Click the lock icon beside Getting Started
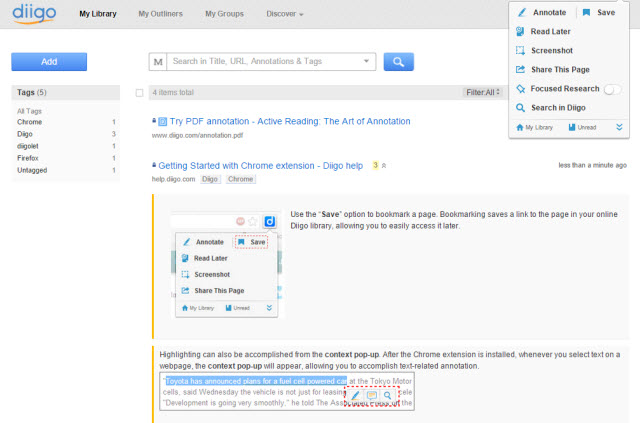This screenshot has width=640, height=423. 154,165
